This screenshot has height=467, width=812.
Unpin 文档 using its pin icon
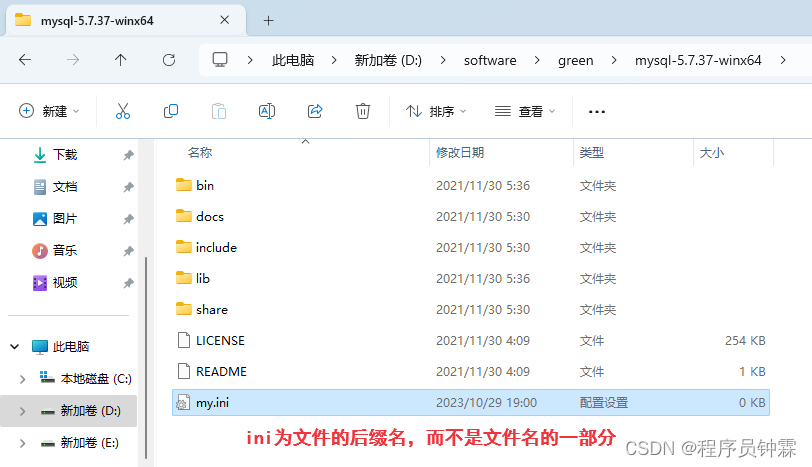pyautogui.click(x=128, y=187)
